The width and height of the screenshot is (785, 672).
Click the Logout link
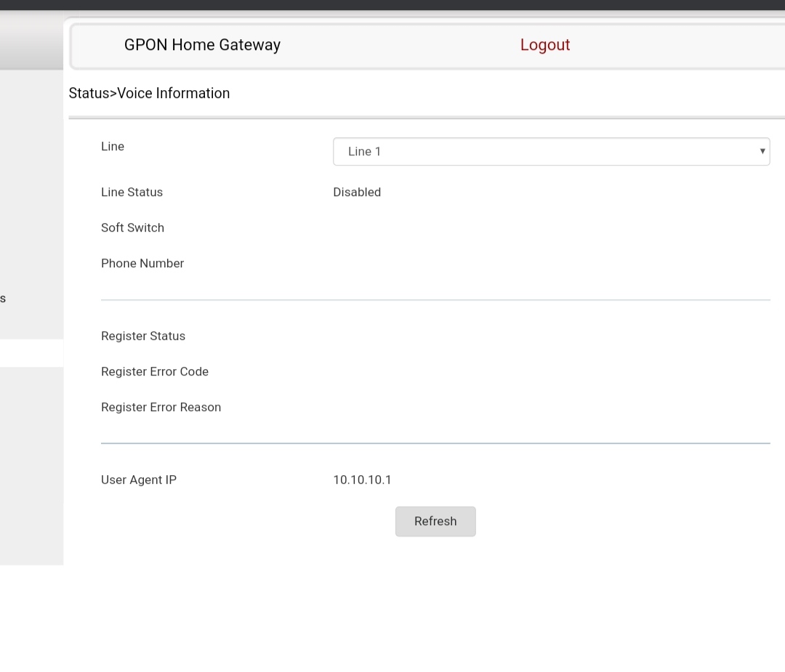click(544, 45)
